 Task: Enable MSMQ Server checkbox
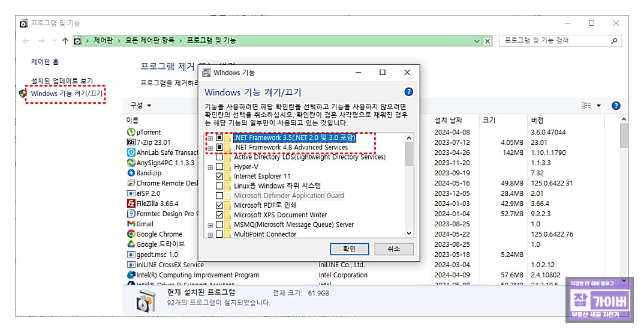pyautogui.click(x=219, y=225)
